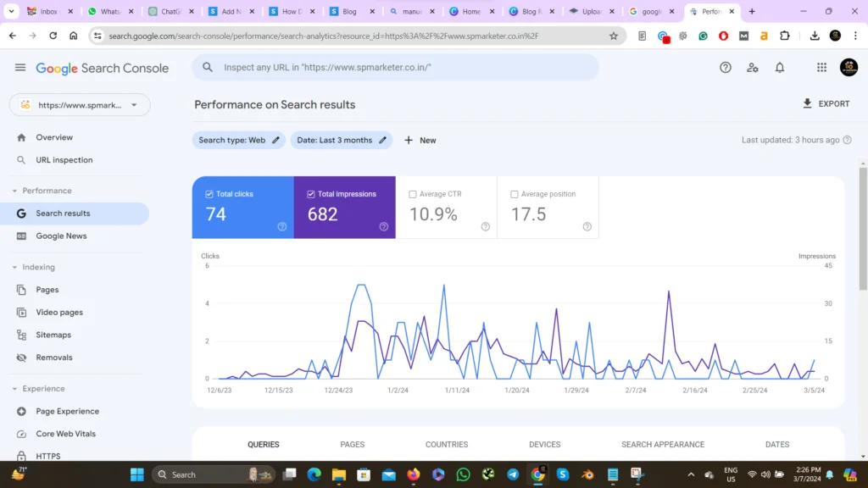Open the main hamburger menu

20,68
